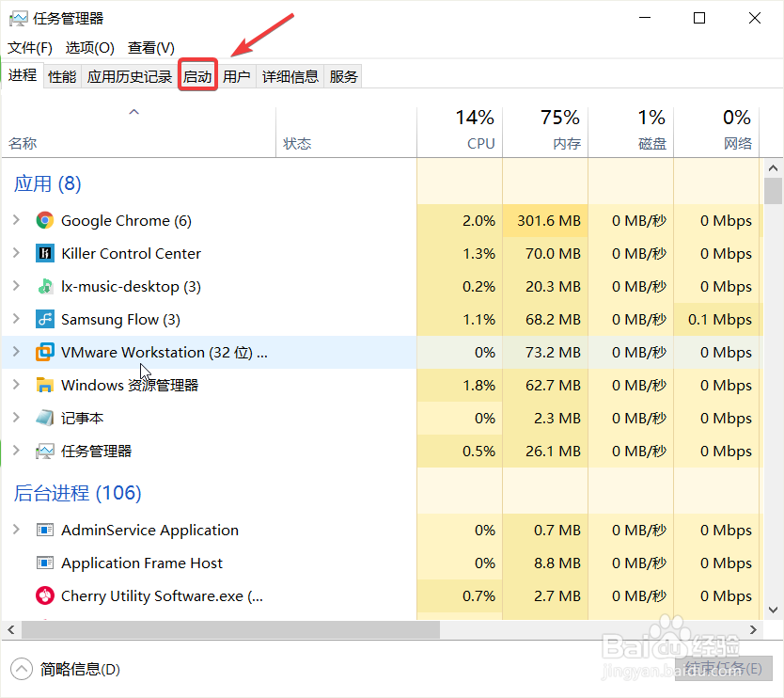The width and height of the screenshot is (784, 698).
Task: Select the 任务管理器 icon in list
Action: coord(44,451)
